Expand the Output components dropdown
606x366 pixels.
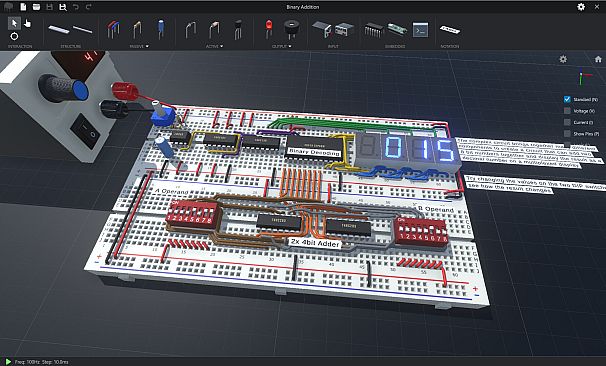(x=281, y=46)
